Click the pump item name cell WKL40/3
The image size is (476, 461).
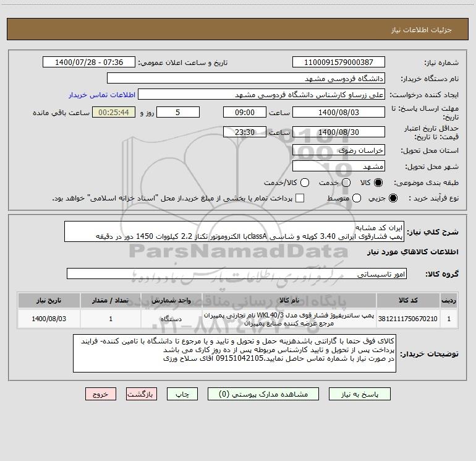289,319
